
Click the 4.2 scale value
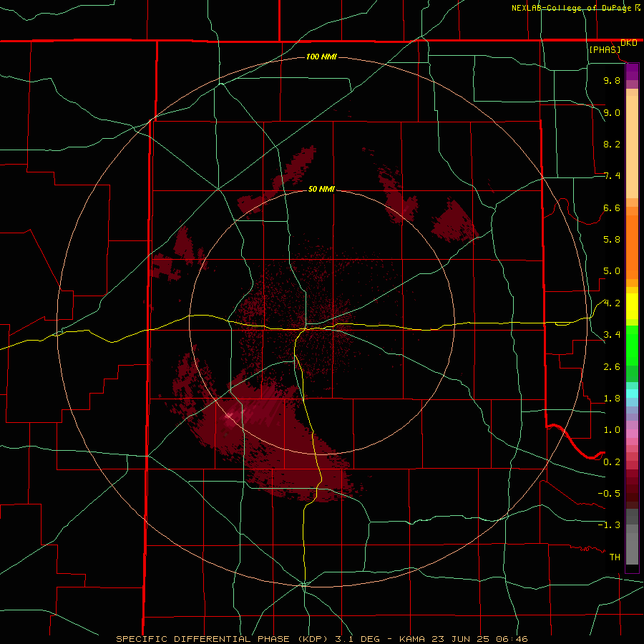612,303
